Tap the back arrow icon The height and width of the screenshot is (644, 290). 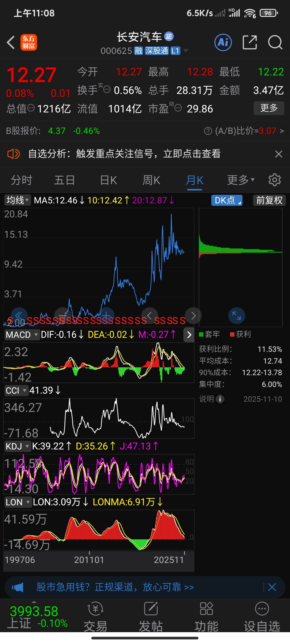pos(11,42)
